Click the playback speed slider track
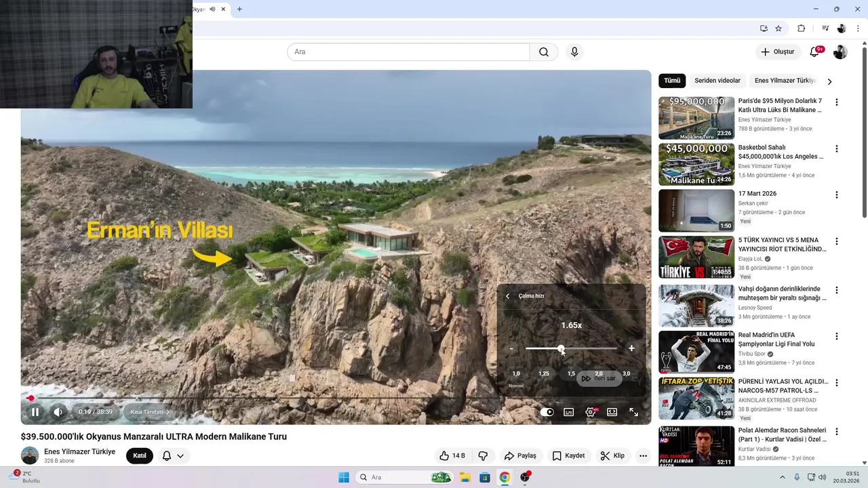This screenshot has width=868, height=488. coord(571,348)
